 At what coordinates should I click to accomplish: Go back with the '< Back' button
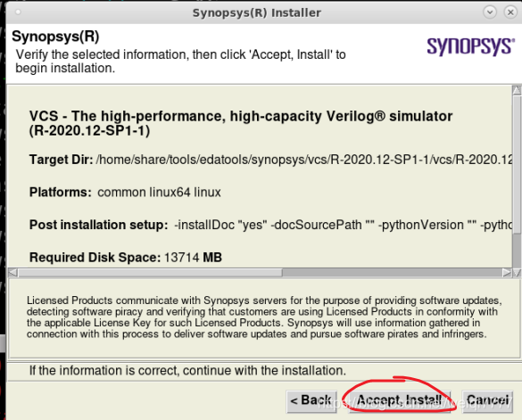[x=311, y=401]
